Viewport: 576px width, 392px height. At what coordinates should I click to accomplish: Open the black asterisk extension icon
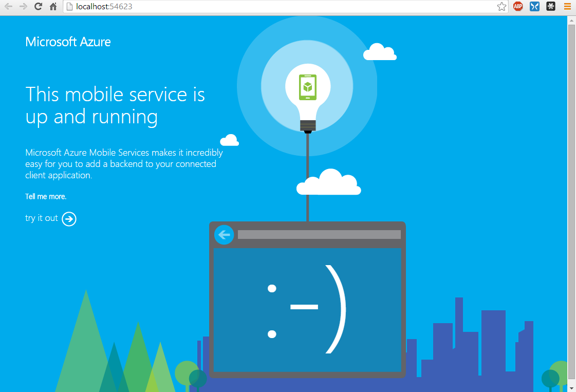[551, 6]
